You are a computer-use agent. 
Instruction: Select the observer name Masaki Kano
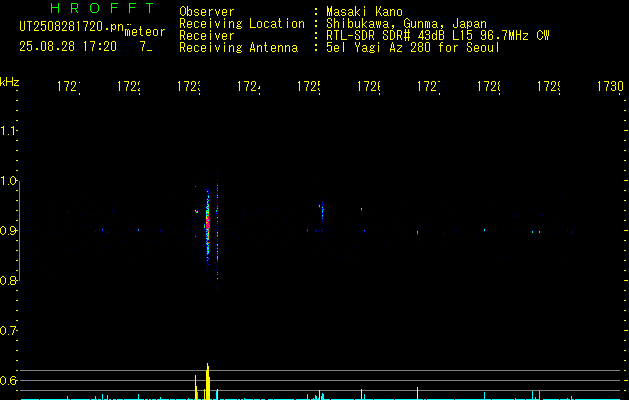(x=364, y=12)
